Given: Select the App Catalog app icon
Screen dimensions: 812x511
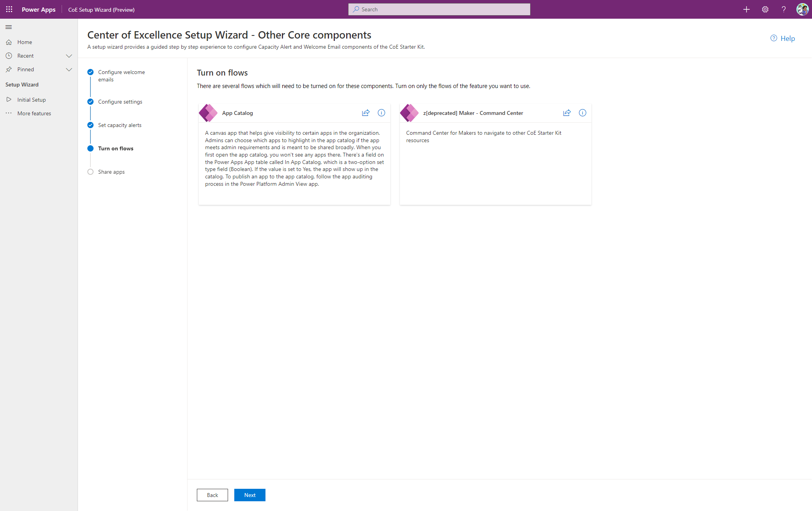Looking at the screenshot, I should point(208,113).
